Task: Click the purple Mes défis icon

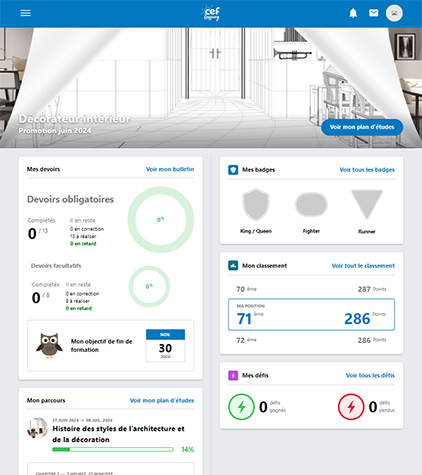Action: pos(233,375)
